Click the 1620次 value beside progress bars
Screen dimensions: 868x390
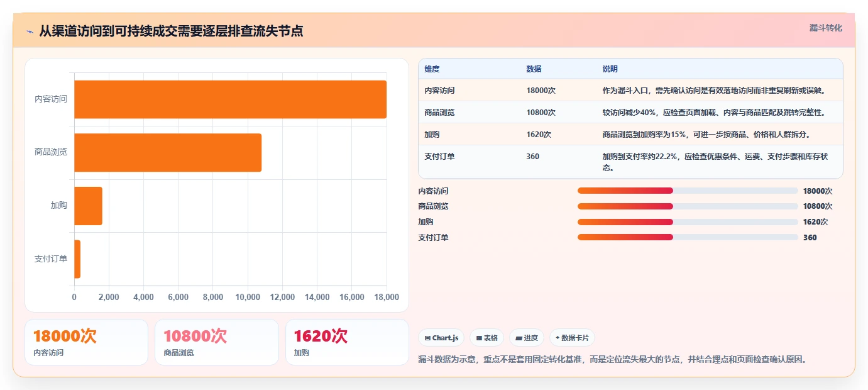pos(816,222)
